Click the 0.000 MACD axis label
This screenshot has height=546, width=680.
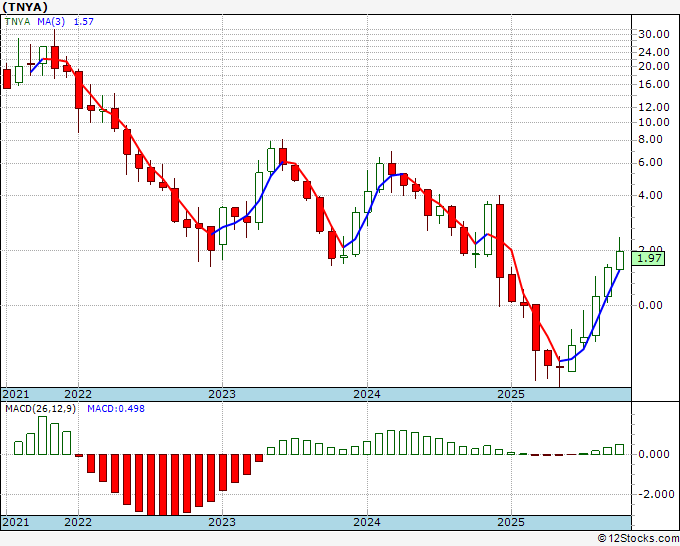tap(654, 454)
